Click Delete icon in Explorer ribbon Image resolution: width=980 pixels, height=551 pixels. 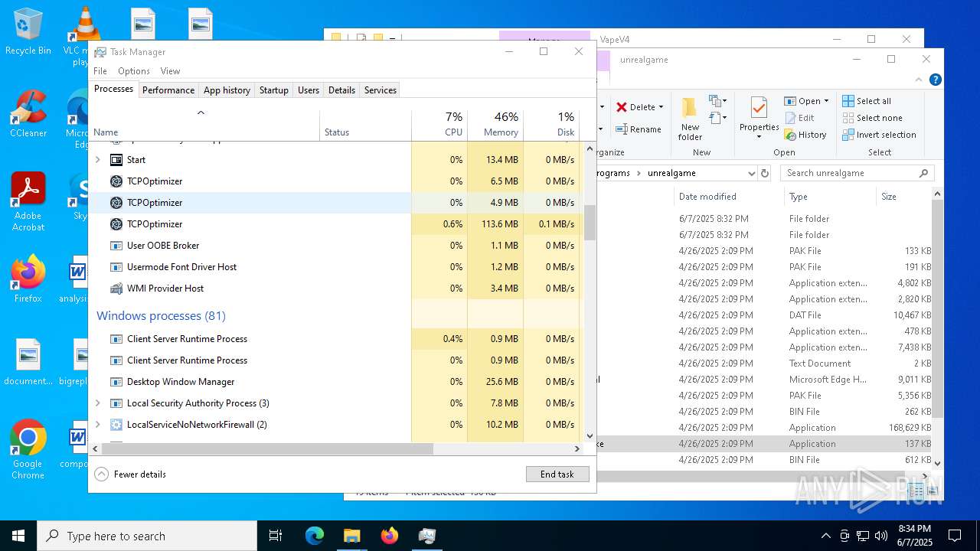pyautogui.click(x=622, y=107)
